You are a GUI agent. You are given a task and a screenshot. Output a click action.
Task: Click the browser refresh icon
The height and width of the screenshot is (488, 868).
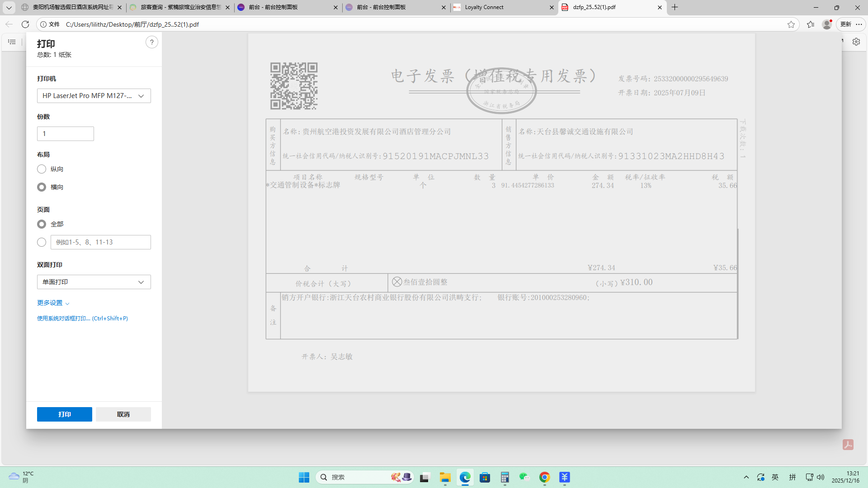[x=25, y=24]
